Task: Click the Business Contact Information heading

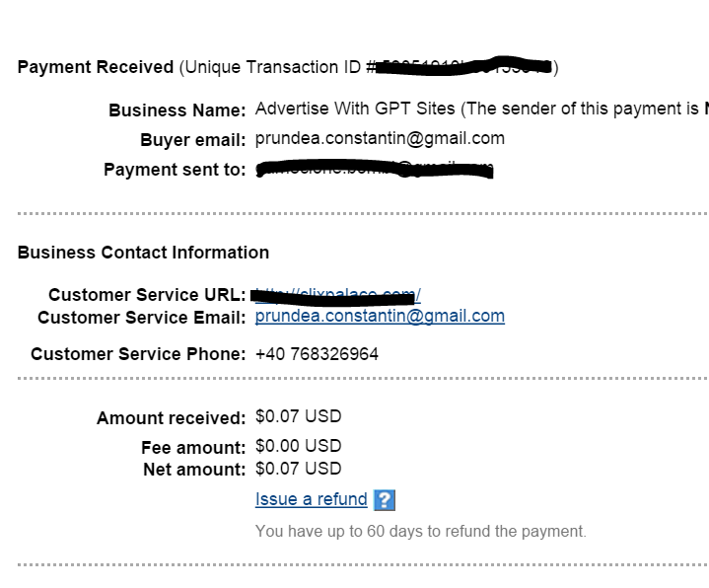Action: (x=143, y=253)
